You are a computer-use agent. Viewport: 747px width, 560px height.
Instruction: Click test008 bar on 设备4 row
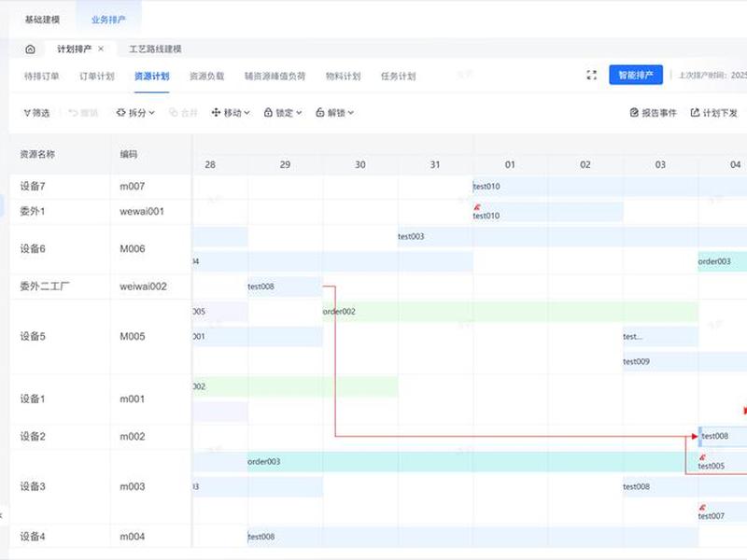click(x=473, y=537)
